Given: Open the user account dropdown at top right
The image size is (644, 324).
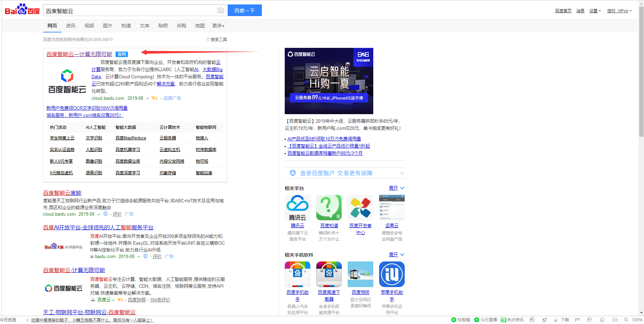Looking at the screenshot, I should (619, 11).
